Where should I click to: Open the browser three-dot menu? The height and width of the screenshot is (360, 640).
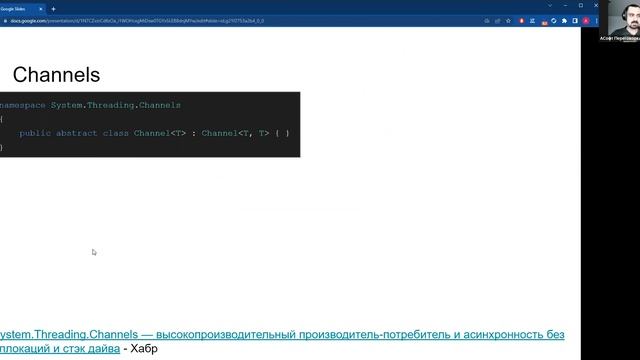[596, 21]
